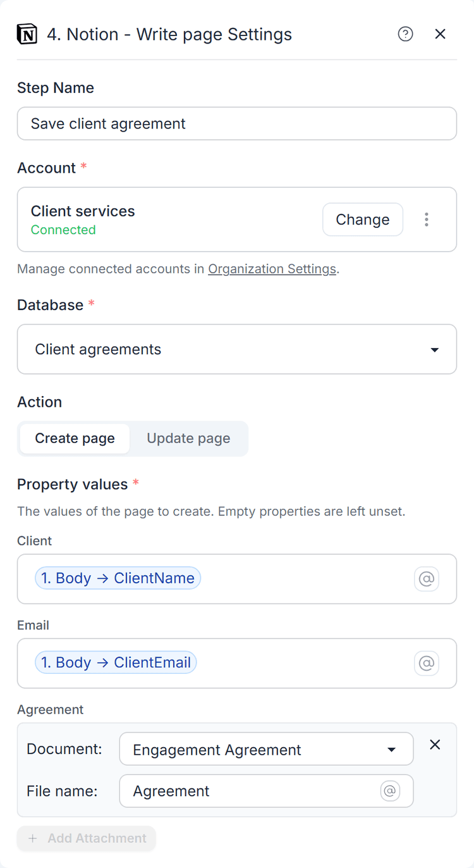474x868 pixels.
Task: Expand the Document dropdown Engagement Agreement
Action: [266, 750]
